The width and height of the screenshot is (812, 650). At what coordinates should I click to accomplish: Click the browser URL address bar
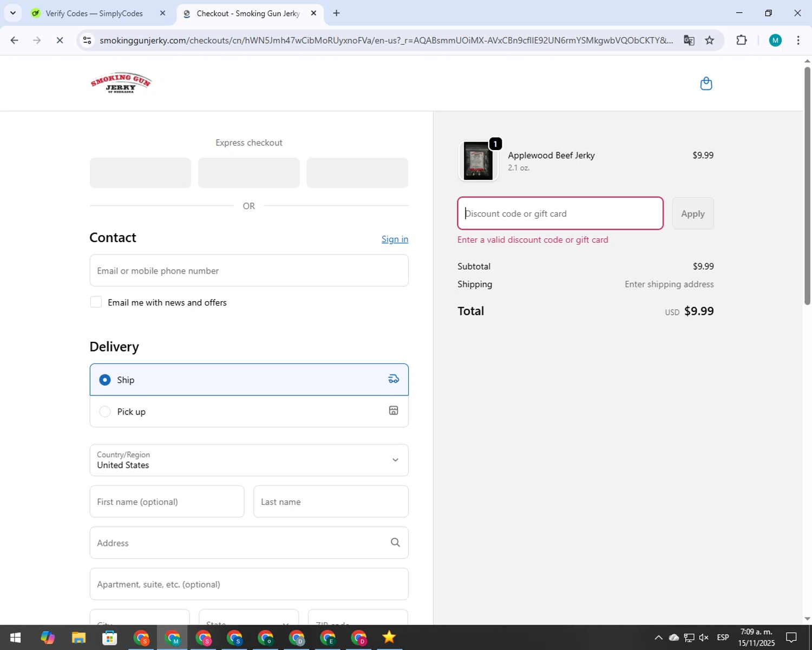click(385, 41)
